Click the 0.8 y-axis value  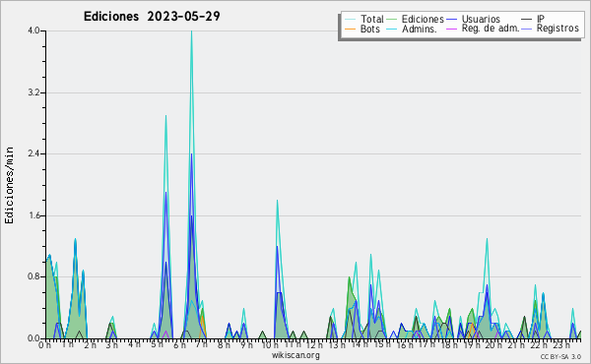coord(33,277)
